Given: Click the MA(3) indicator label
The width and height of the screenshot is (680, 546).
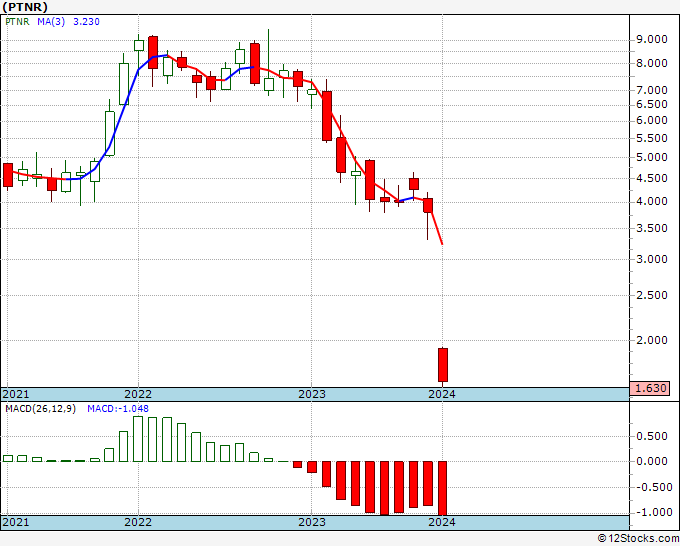Looking at the screenshot, I should click(x=51, y=22).
